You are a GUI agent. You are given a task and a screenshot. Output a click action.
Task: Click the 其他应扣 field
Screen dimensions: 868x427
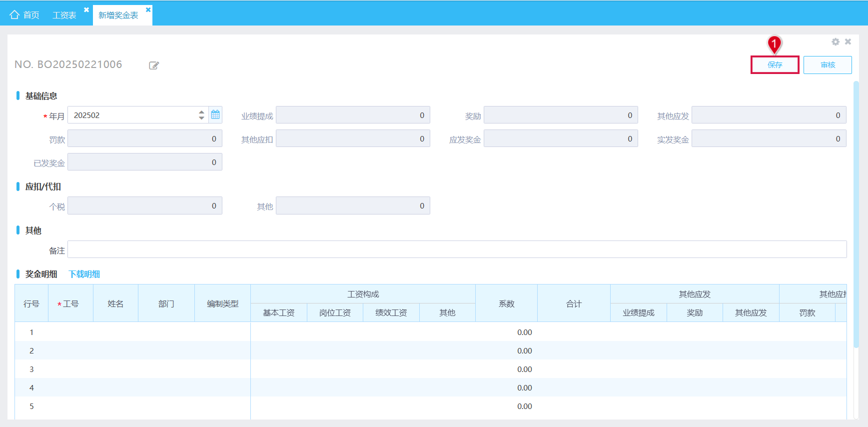[353, 138]
